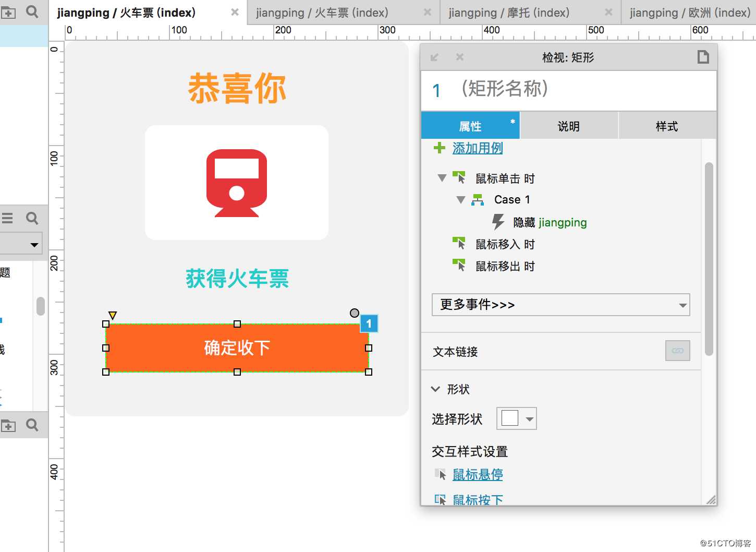
Task: Select the jiangping / 摩托 (index) tab
Action: point(509,13)
